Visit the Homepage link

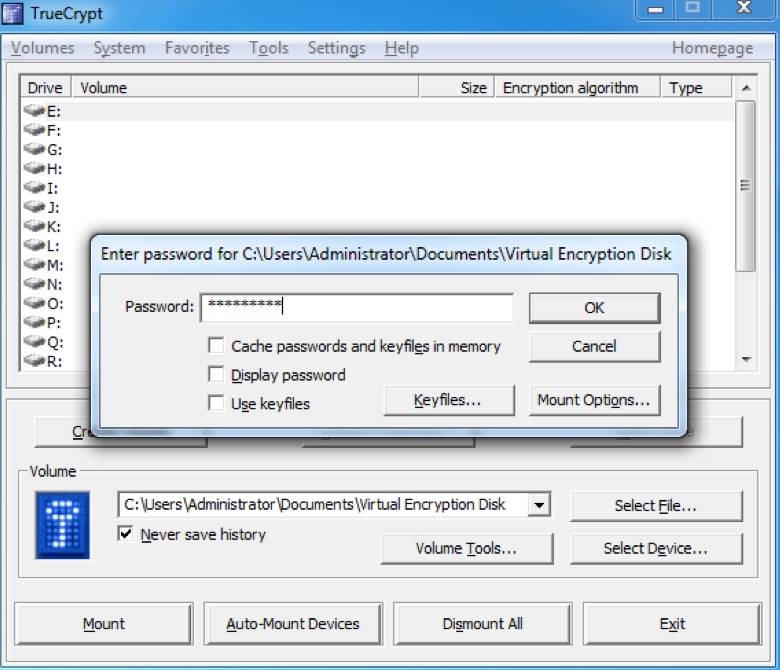(712, 48)
